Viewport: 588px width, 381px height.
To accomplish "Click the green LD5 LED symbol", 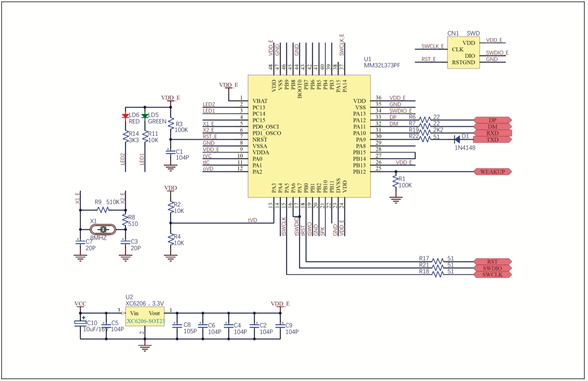I will 145,116.
